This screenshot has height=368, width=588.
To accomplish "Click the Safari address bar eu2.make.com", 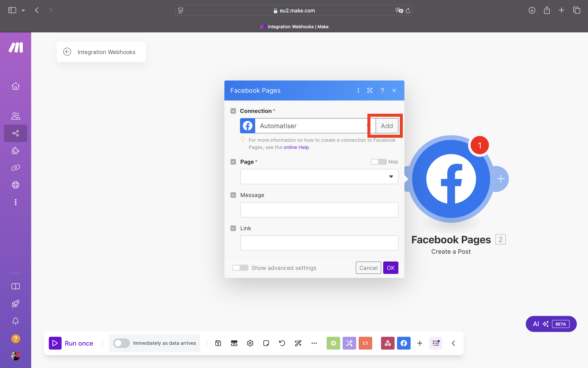I will click(294, 10).
